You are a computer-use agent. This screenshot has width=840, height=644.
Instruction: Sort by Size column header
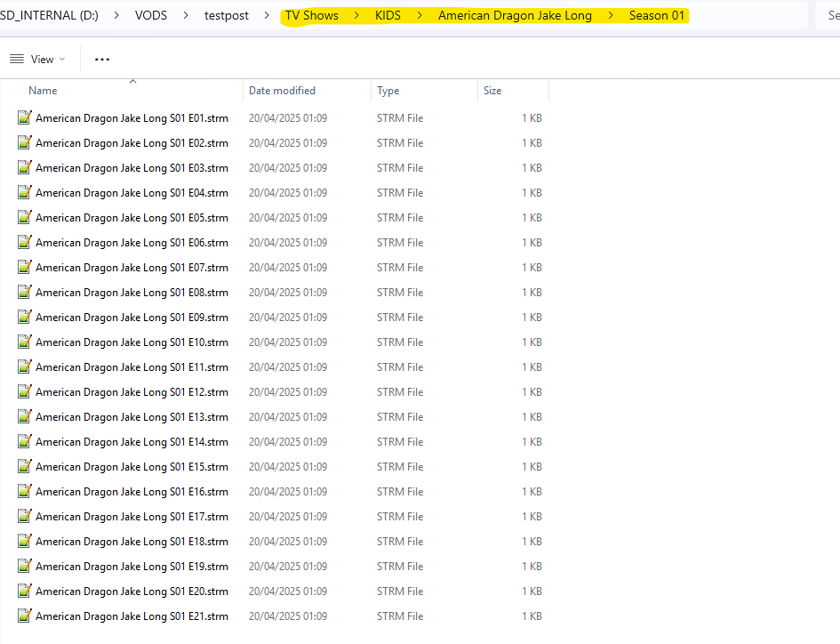(492, 91)
